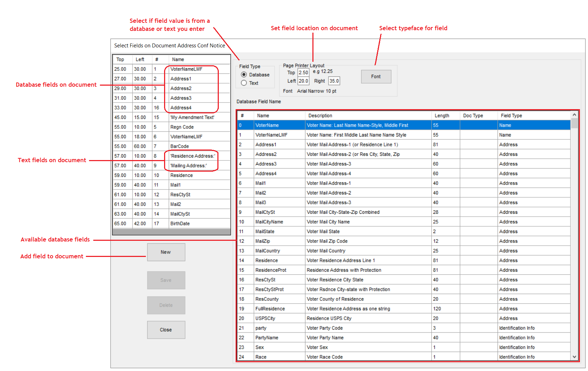588x371 pixels.
Task: Select 'Residence Address:' text field in document list
Action: pos(192,156)
